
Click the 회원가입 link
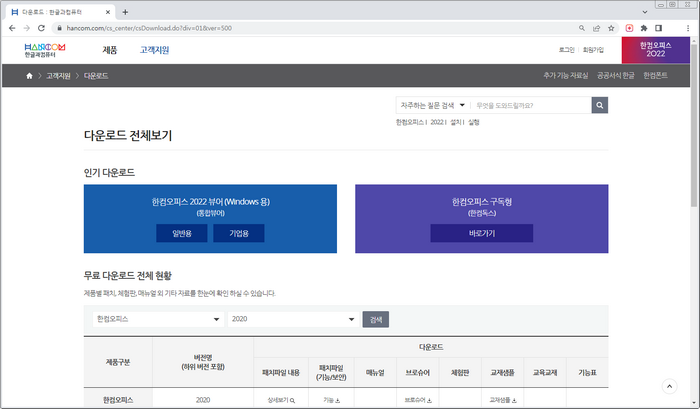click(593, 50)
